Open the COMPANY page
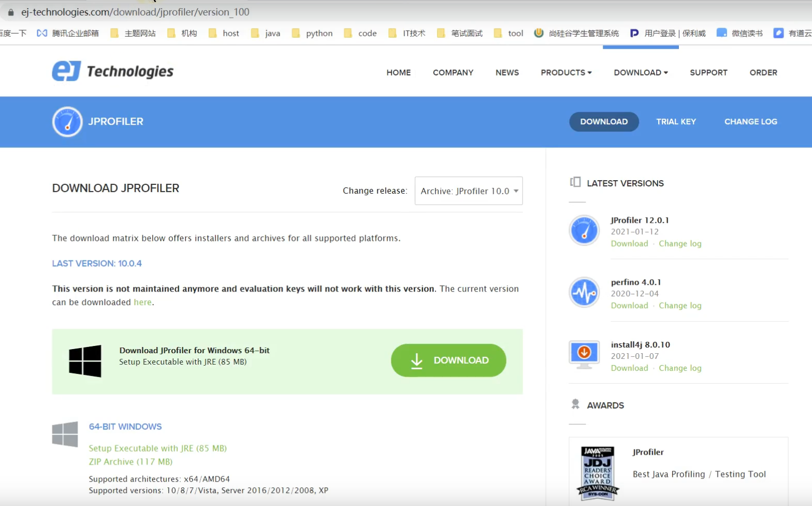The height and width of the screenshot is (506, 812). tap(453, 73)
